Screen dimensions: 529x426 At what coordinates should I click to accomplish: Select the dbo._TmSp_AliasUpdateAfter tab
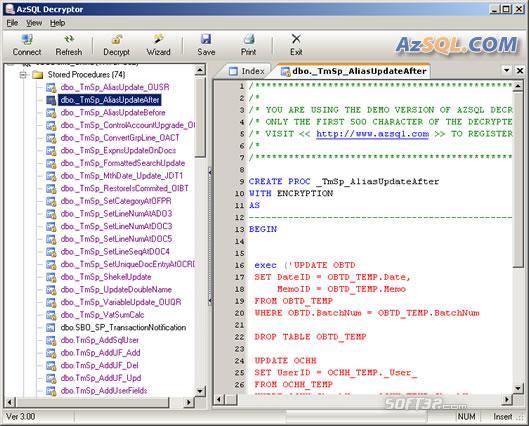(x=354, y=71)
